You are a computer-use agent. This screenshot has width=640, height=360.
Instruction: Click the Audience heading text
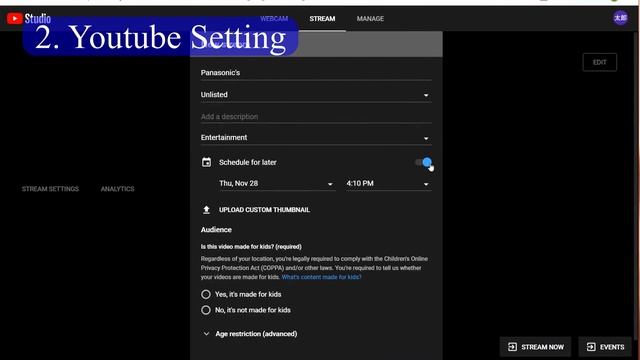(x=216, y=230)
